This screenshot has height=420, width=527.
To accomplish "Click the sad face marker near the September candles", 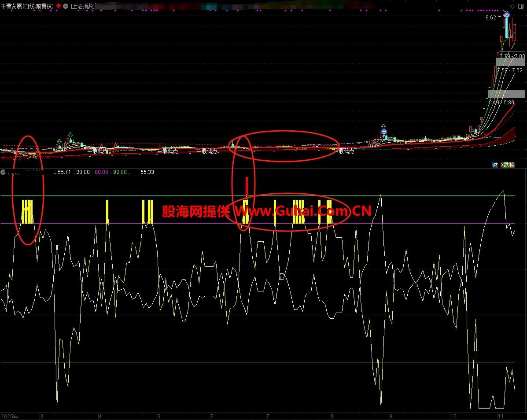I will pos(383,131).
